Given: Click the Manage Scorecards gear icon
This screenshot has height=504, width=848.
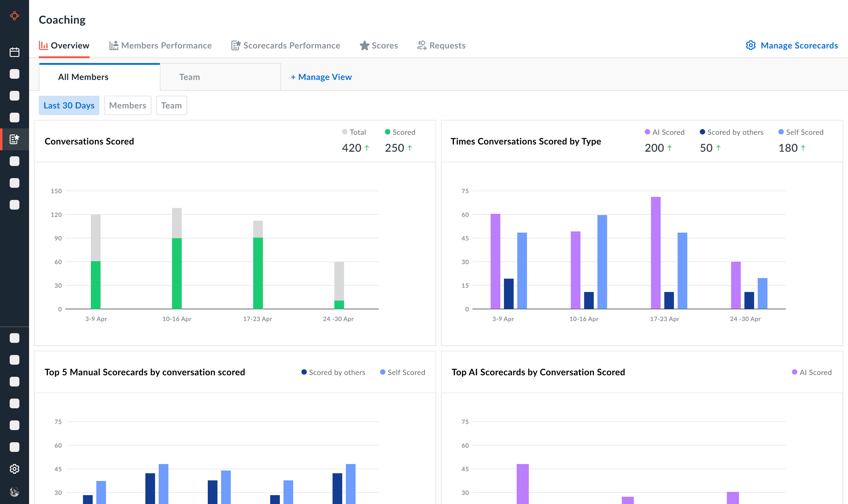Looking at the screenshot, I should click(750, 45).
